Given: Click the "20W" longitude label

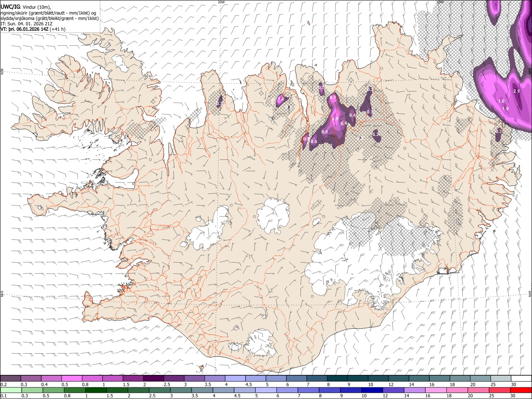Looking at the screenshot, I should pyautogui.click(x=221, y=2).
